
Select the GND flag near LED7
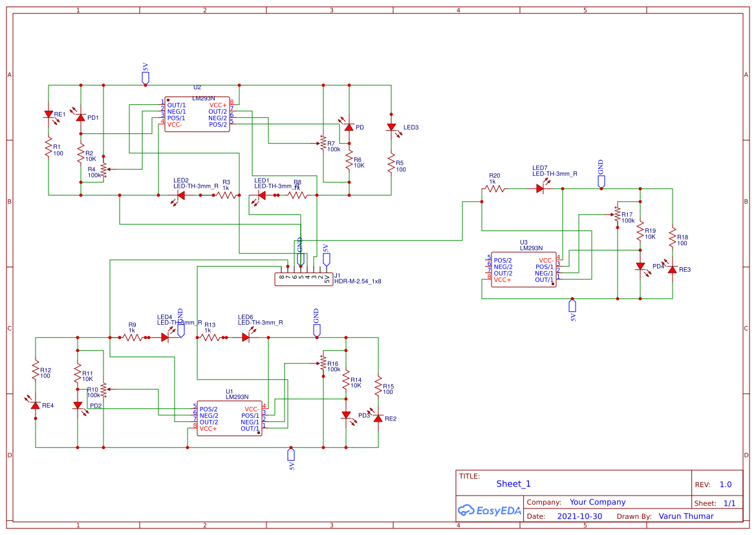[x=600, y=179]
